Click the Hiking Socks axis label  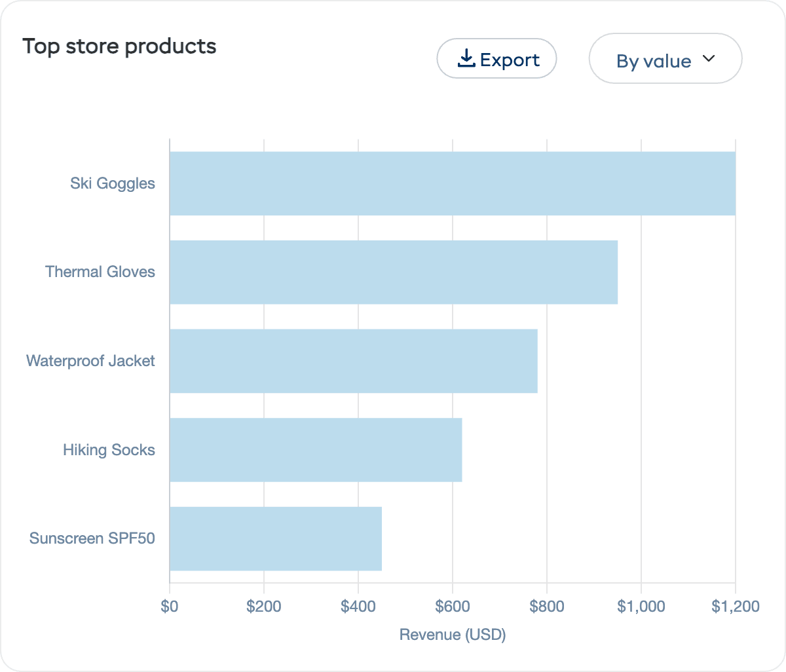coord(109,450)
